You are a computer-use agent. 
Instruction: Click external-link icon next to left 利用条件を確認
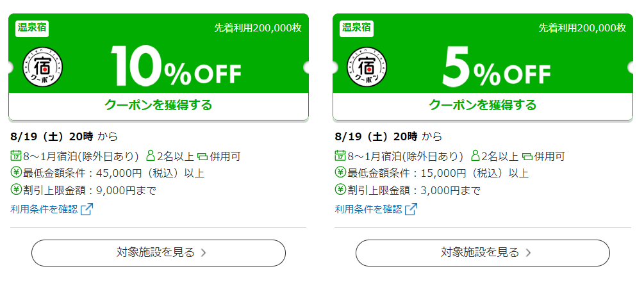87,209
